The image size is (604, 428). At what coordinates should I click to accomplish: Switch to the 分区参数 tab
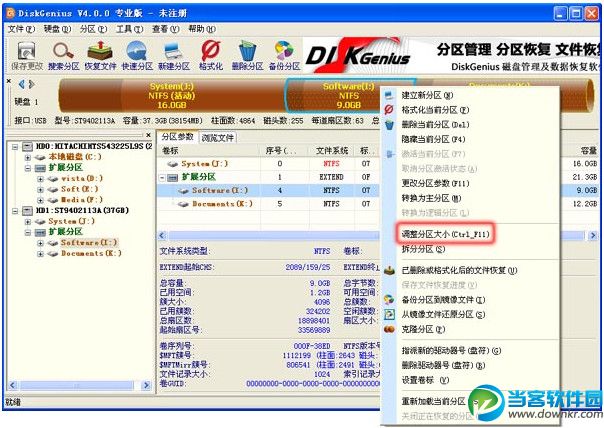(x=177, y=137)
